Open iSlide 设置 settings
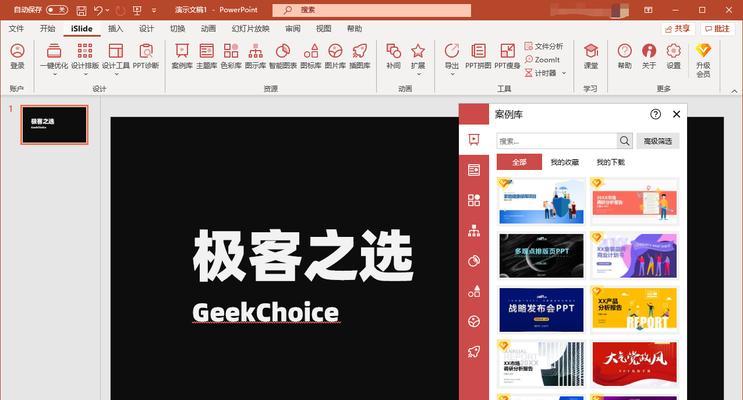This screenshot has height=400, width=743. (673, 56)
